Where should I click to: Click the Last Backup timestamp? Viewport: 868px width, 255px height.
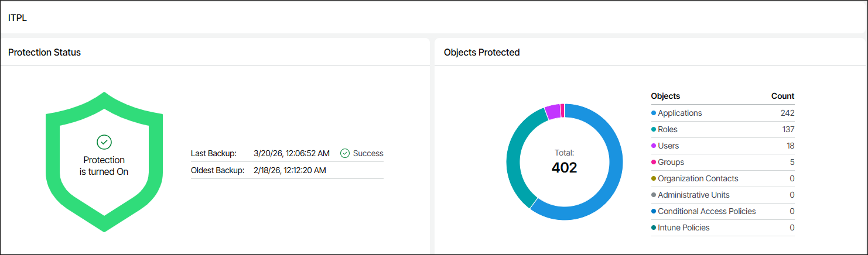pos(291,153)
